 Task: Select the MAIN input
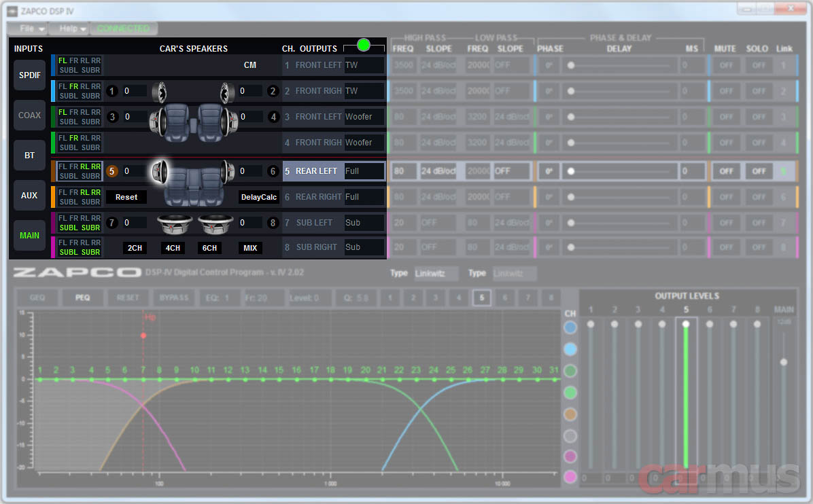(29, 236)
